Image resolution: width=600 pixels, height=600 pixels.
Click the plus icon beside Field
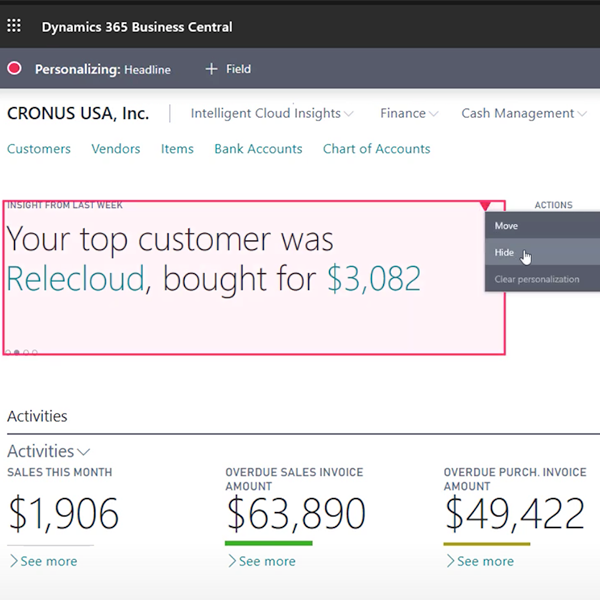tap(211, 69)
